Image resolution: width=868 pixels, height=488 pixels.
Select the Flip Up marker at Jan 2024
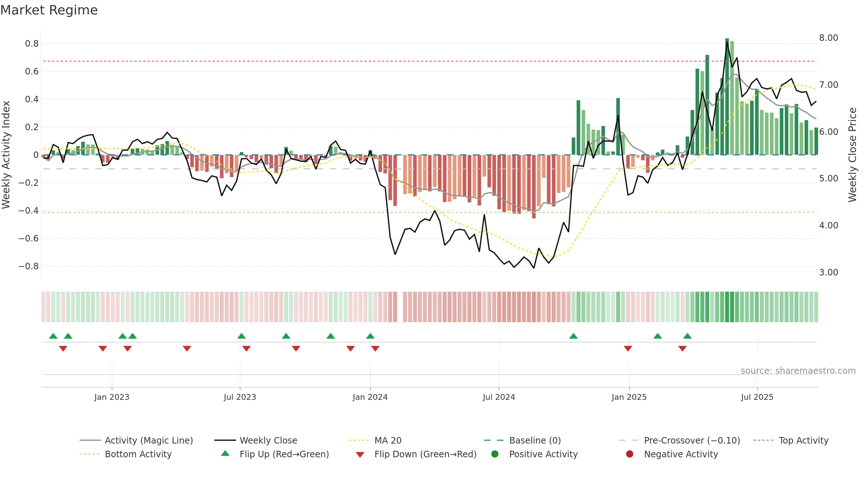pos(370,336)
